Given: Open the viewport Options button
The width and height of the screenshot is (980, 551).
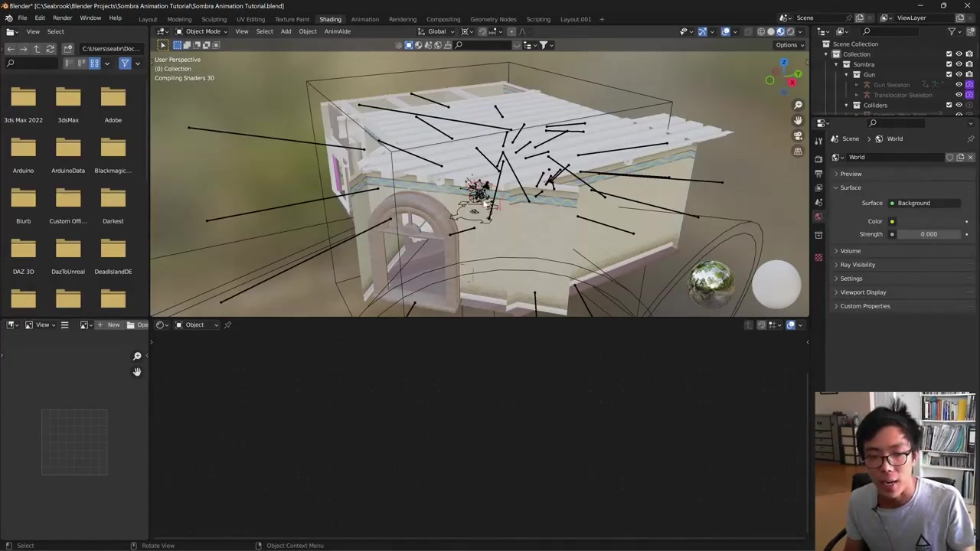Looking at the screenshot, I should coord(789,45).
